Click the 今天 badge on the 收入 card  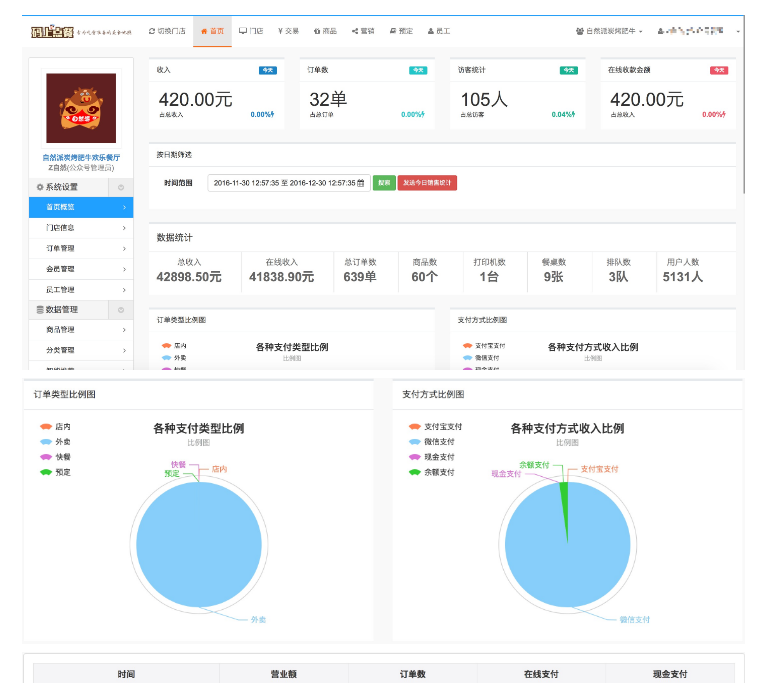(x=268, y=70)
